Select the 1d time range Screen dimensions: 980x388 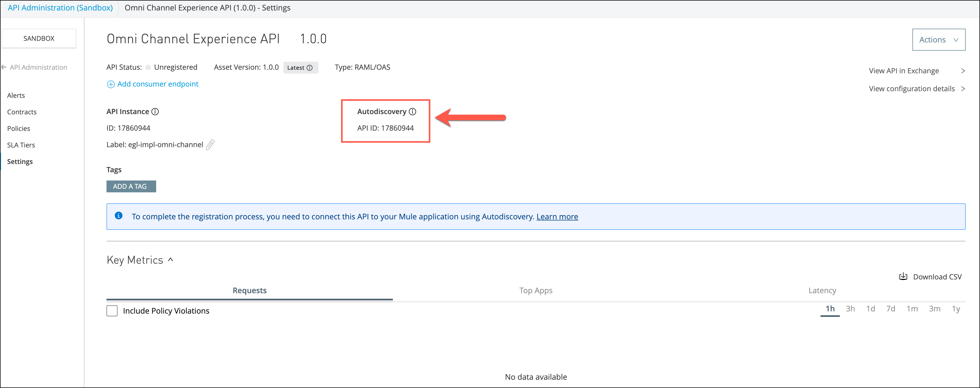tap(870, 309)
